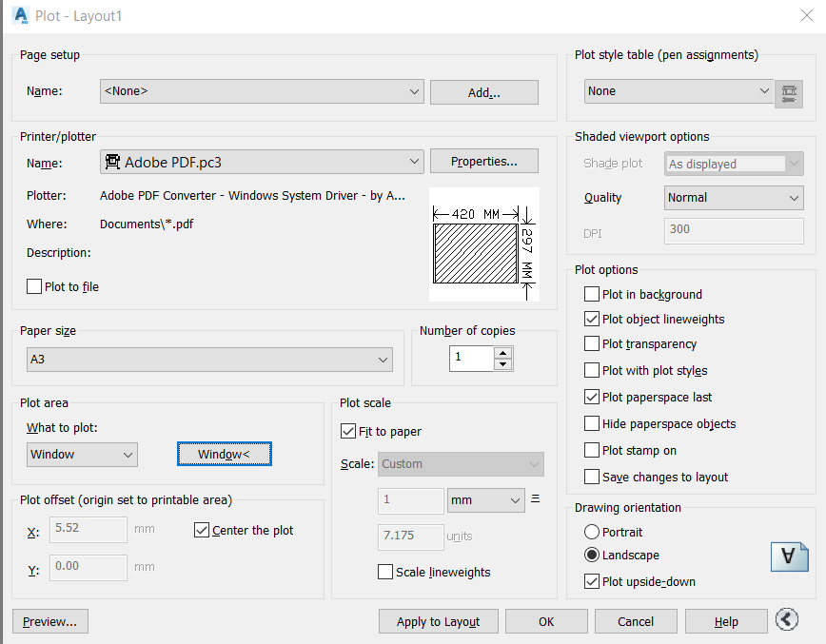The image size is (826, 644).
Task: Toggle Plot transparency checkbox
Action: [592, 344]
